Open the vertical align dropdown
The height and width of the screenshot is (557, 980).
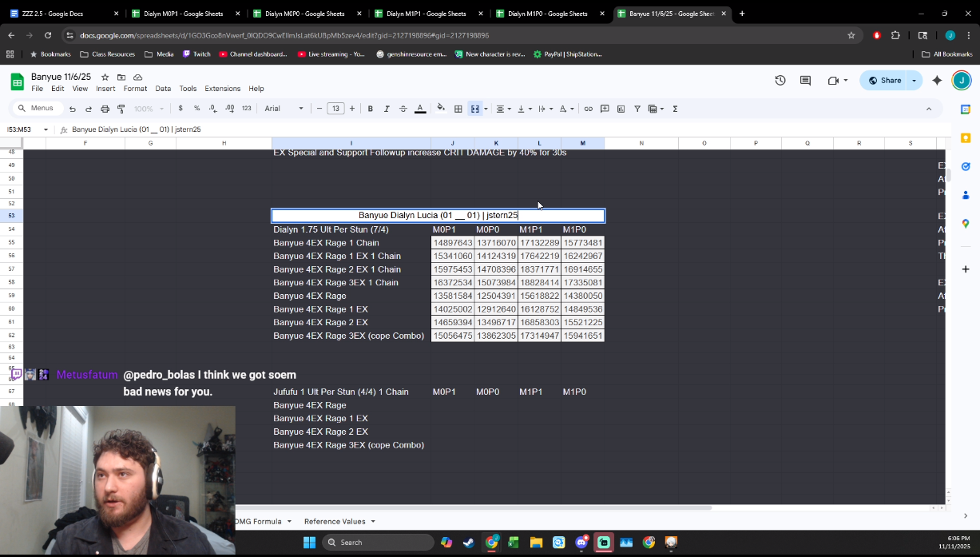pyautogui.click(x=523, y=109)
